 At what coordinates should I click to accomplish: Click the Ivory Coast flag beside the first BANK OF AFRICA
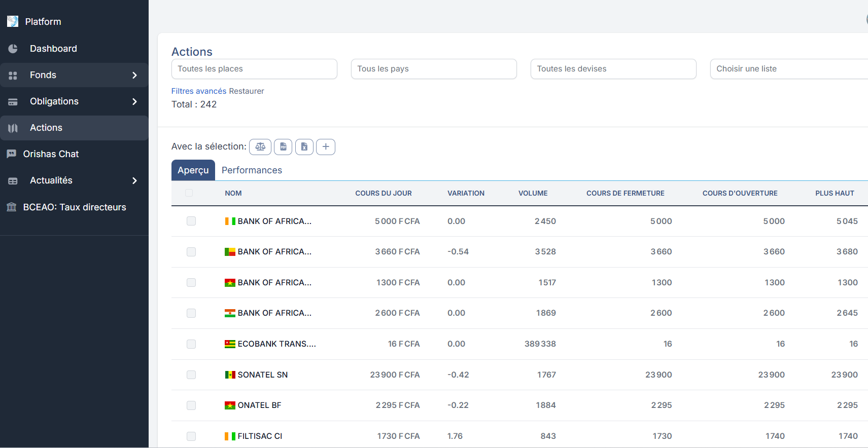pos(230,221)
